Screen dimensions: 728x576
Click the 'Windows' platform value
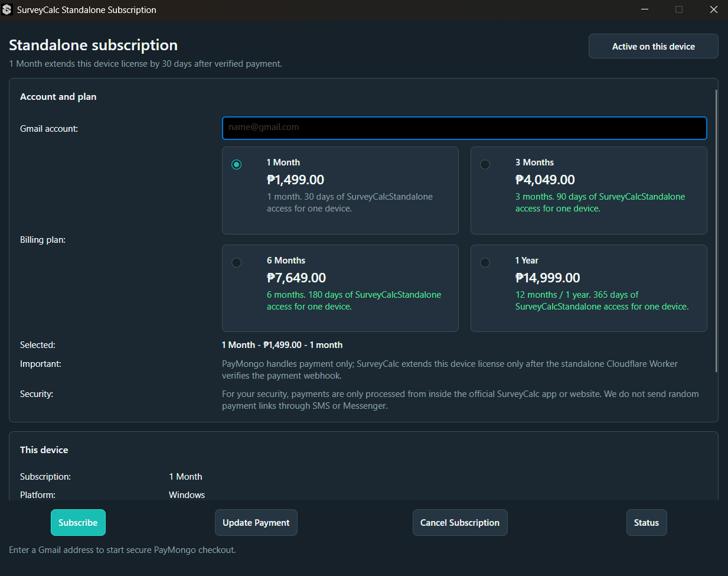pyautogui.click(x=187, y=495)
